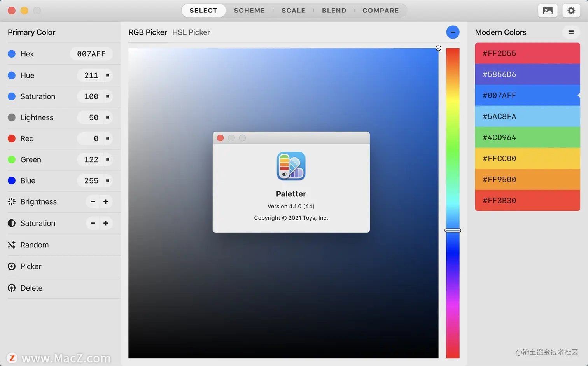Minimize the main Paletter window
588x366 pixels.
coord(24,11)
